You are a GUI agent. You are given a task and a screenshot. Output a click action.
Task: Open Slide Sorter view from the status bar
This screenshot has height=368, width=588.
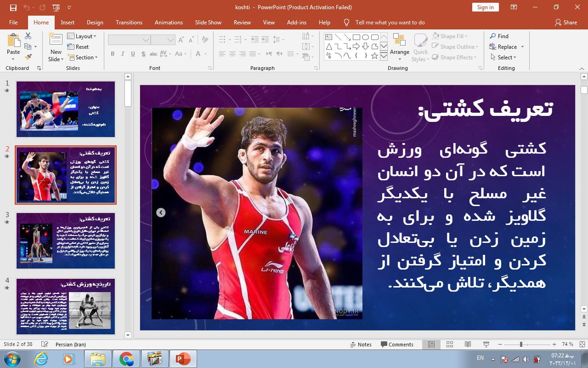[x=450, y=345]
